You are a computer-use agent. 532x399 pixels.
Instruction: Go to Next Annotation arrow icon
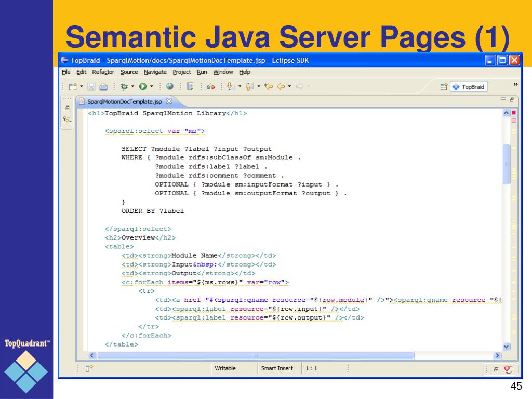[230, 87]
